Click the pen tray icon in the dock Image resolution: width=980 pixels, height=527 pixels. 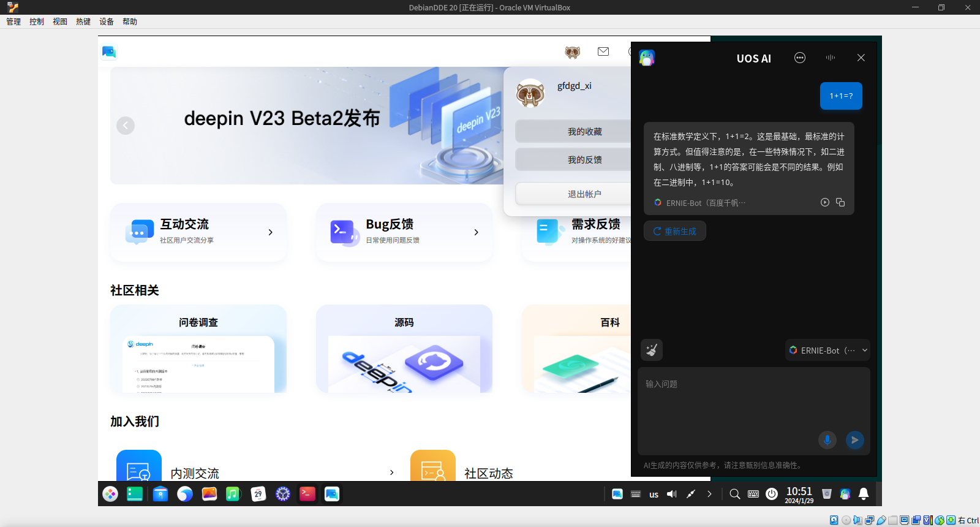pos(691,494)
